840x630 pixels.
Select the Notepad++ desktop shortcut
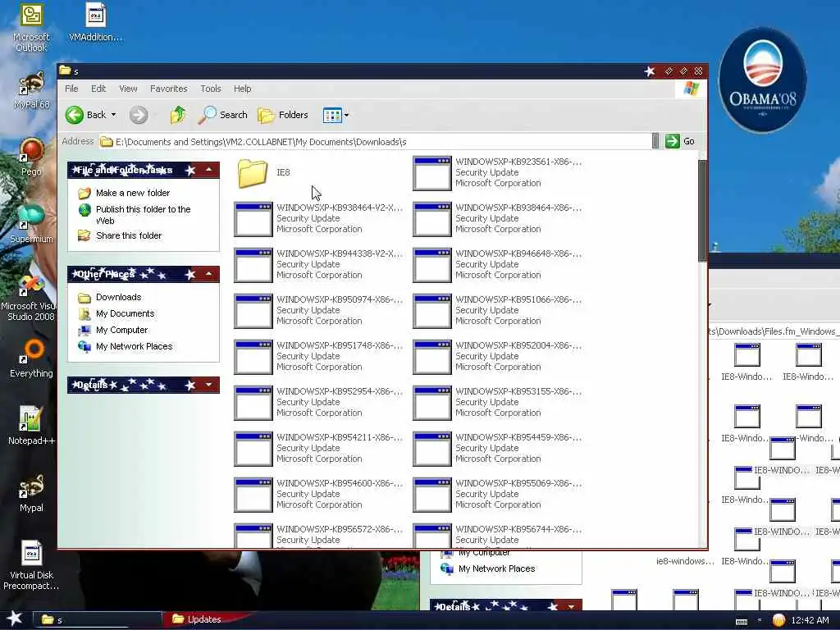(x=31, y=426)
